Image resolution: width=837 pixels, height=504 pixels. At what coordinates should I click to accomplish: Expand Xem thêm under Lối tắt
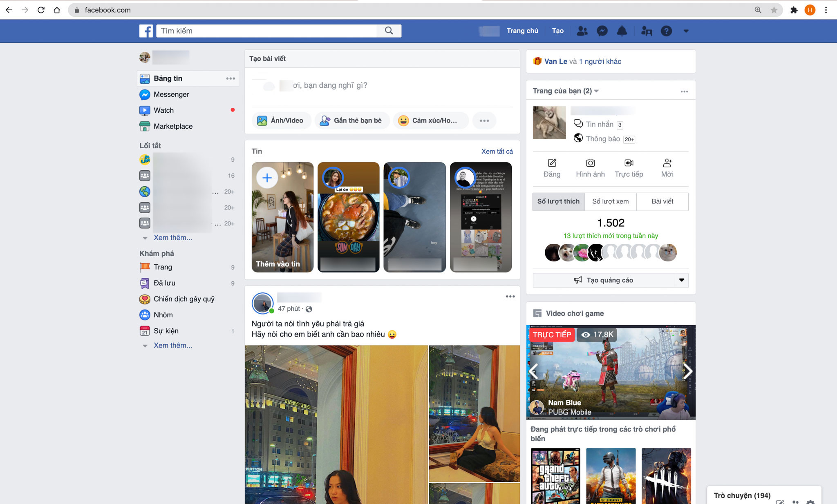(172, 238)
